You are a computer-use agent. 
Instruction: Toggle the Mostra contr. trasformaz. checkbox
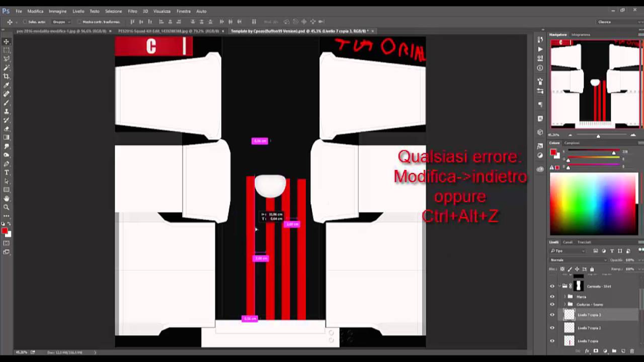pos(80,22)
